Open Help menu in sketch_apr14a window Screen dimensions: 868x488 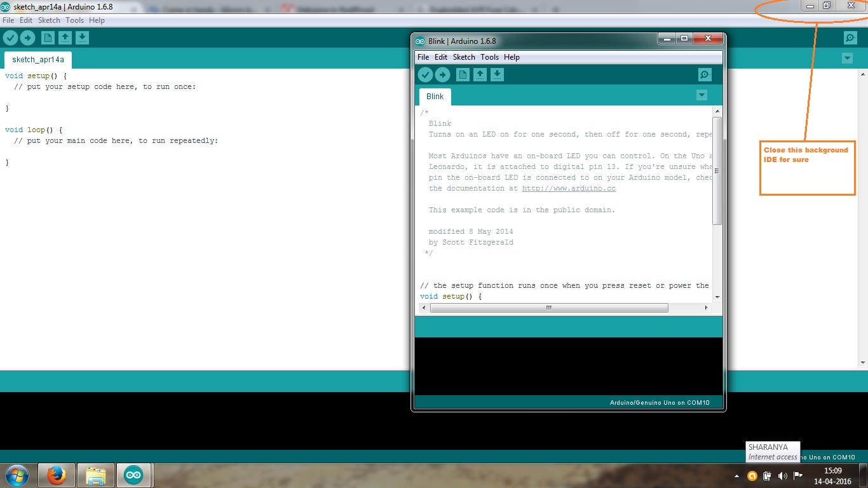(97, 20)
